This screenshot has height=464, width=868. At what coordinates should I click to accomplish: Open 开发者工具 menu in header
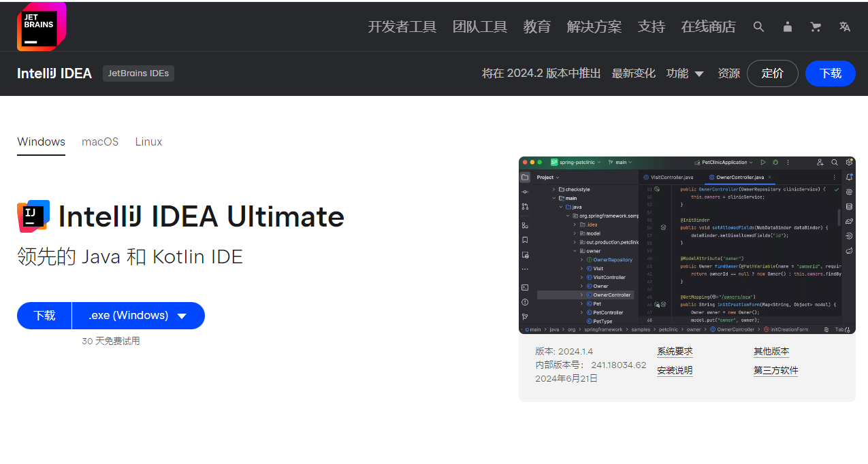[x=402, y=27]
